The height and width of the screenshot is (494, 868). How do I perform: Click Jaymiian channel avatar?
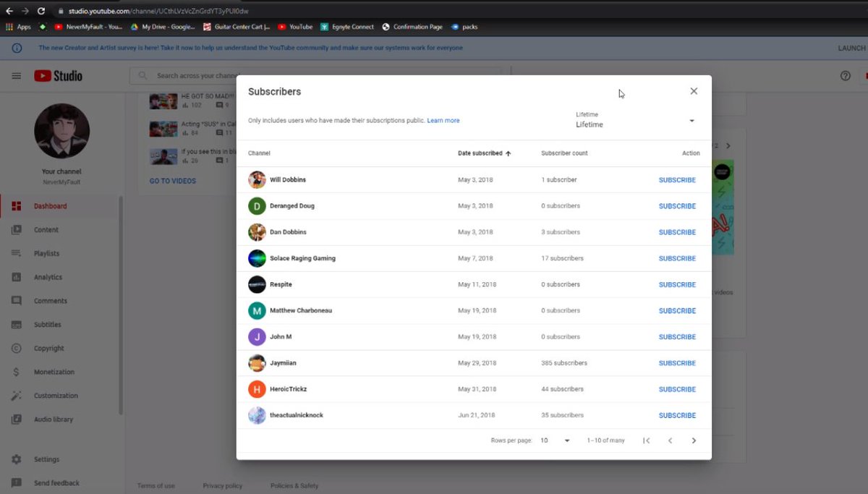point(257,363)
